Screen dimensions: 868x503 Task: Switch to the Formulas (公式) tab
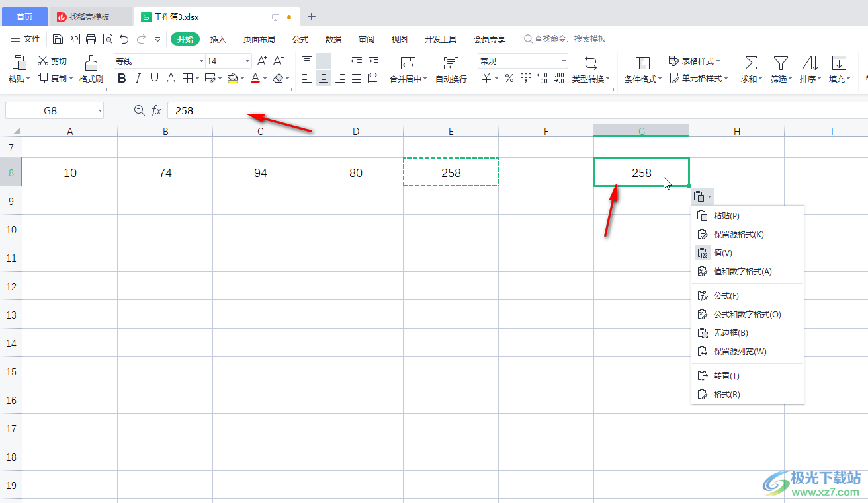coord(300,39)
